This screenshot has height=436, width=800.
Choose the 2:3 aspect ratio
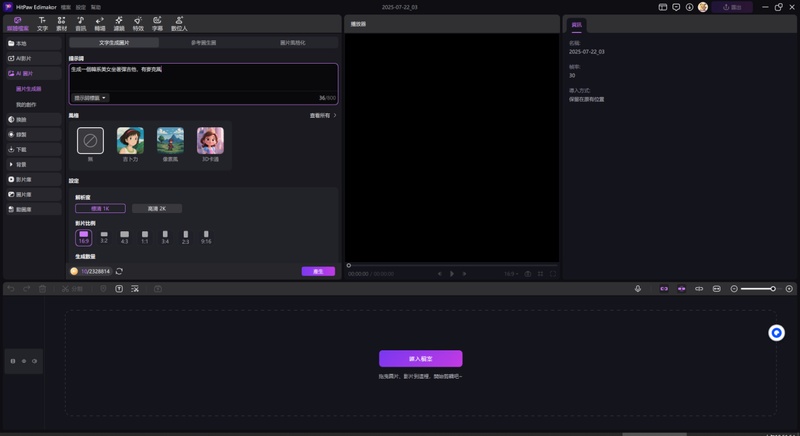pyautogui.click(x=185, y=238)
